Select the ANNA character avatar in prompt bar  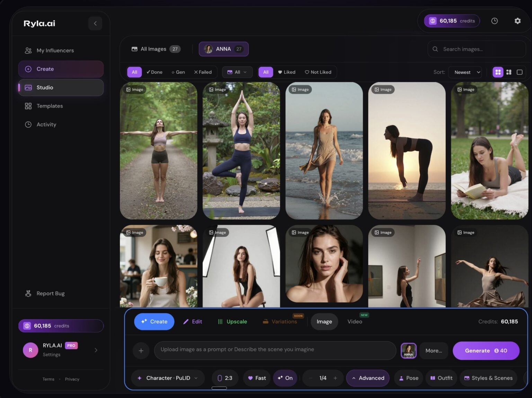[408, 351]
